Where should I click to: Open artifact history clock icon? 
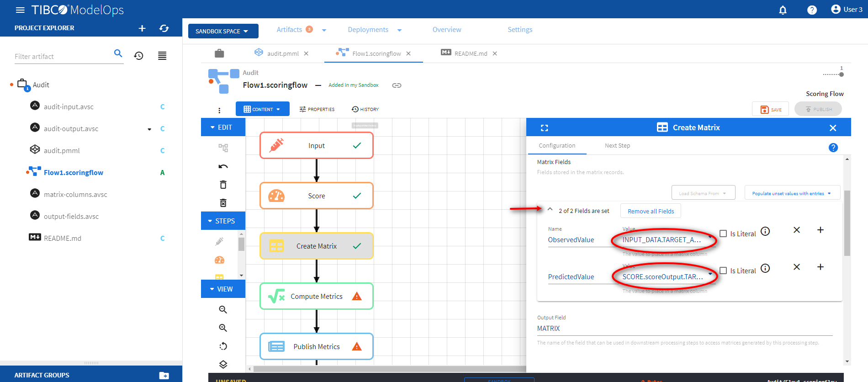coord(138,56)
